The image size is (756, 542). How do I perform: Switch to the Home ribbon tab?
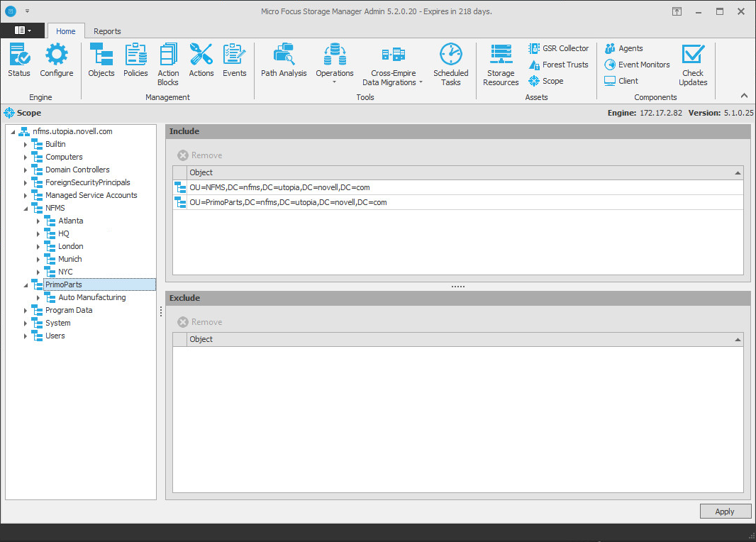click(x=65, y=31)
